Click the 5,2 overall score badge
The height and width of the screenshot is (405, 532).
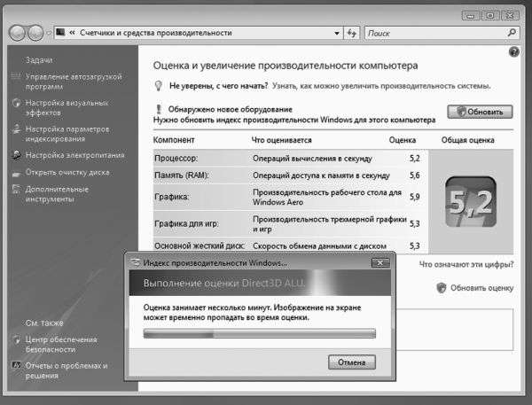(x=470, y=203)
